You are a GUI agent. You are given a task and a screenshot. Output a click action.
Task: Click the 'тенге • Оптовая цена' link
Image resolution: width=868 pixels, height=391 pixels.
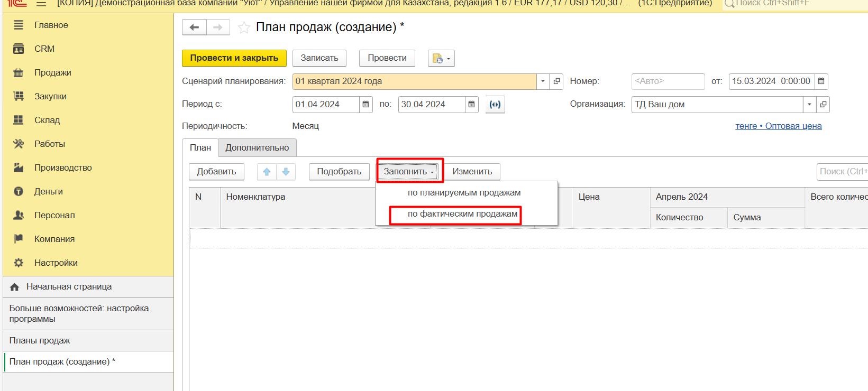pos(778,126)
